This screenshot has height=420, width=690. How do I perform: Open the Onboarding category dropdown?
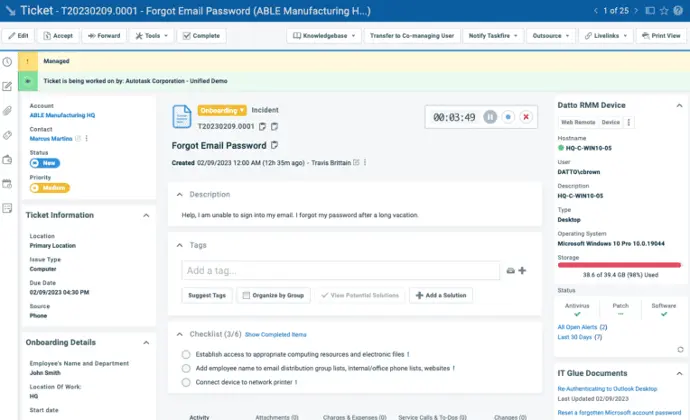pos(222,110)
